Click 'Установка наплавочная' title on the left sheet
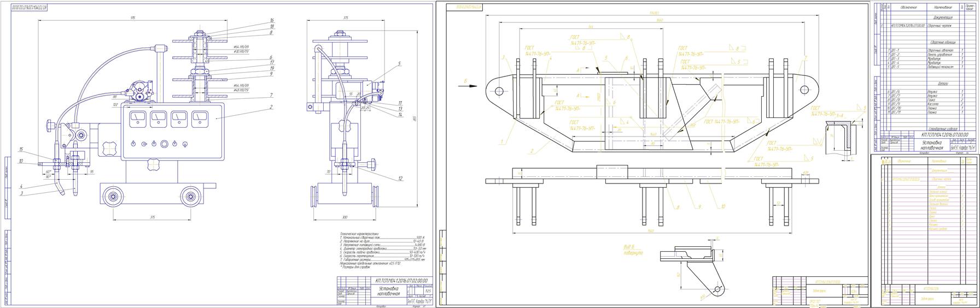Viewport: 980px width, 308px height. click(x=389, y=291)
